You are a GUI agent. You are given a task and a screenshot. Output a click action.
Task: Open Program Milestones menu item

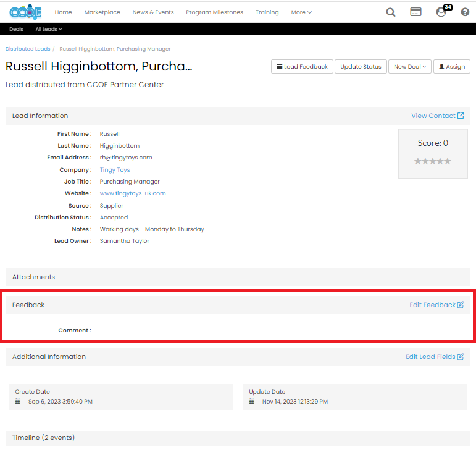tap(214, 12)
